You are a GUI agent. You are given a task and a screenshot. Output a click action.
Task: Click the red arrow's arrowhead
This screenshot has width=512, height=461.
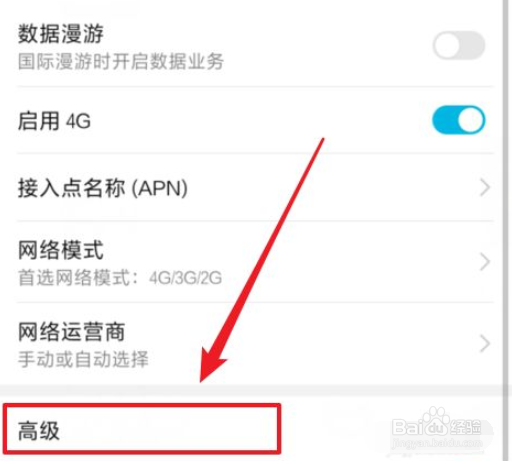pyautogui.click(x=211, y=365)
